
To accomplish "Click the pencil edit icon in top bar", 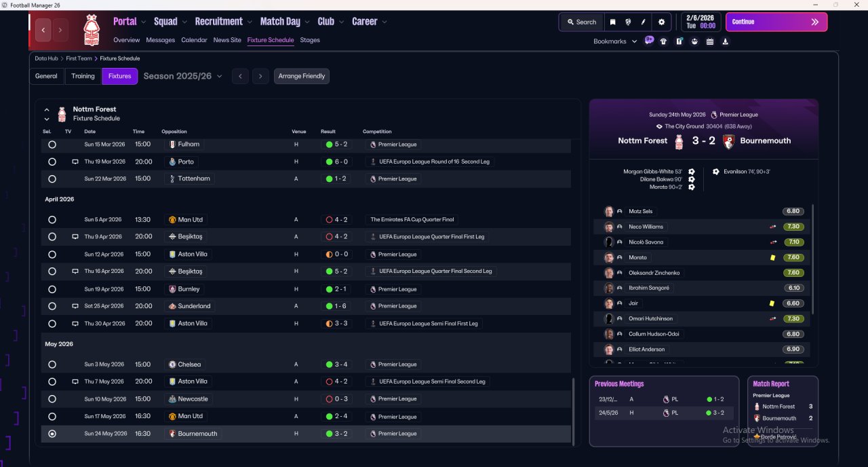I will (x=644, y=22).
